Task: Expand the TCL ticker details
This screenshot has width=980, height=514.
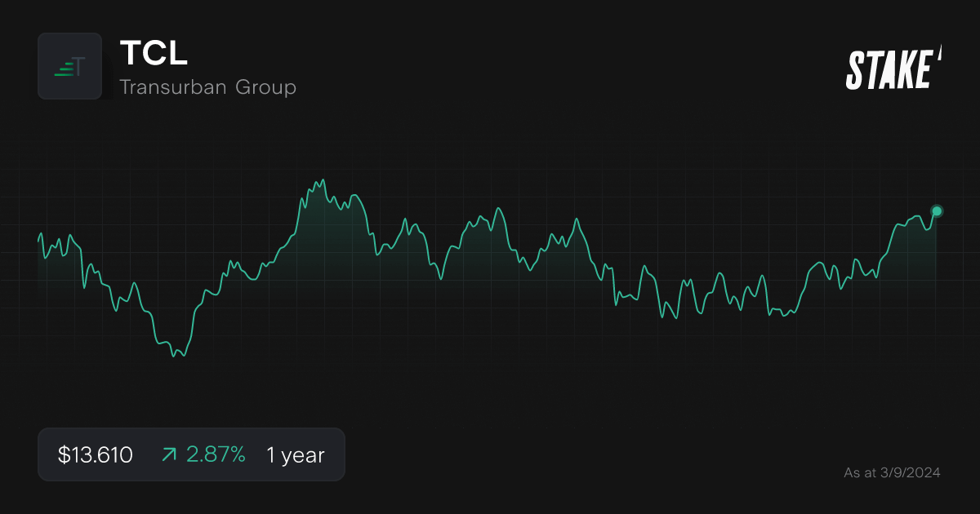Action: point(154,55)
